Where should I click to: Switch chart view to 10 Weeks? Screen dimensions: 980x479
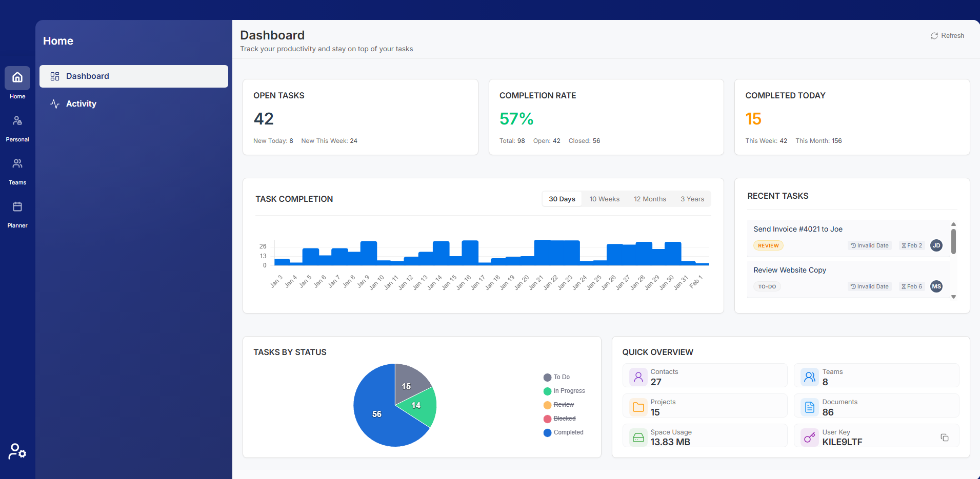point(604,199)
